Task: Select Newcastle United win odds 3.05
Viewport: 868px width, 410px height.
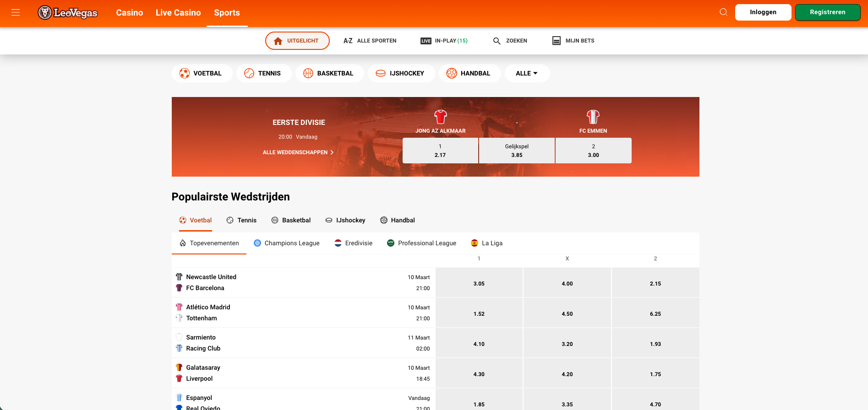Action: click(x=479, y=283)
